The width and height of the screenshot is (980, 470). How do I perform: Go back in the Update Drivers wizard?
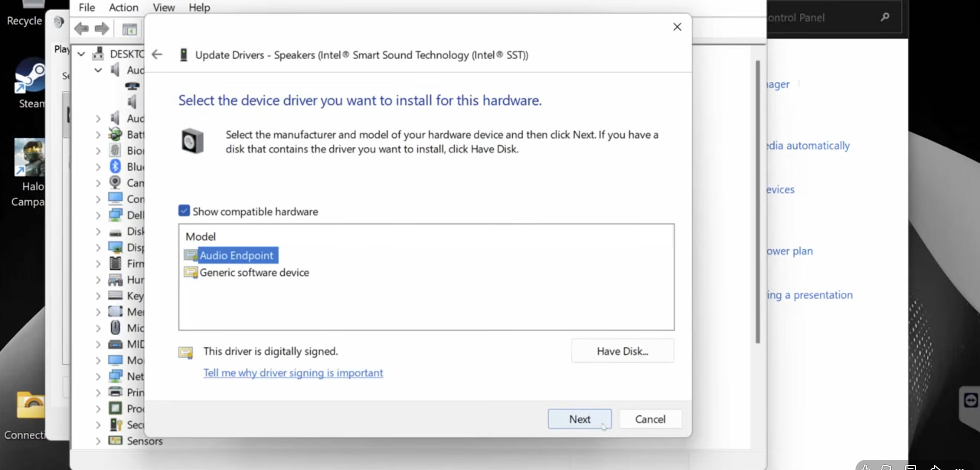[157, 54]
